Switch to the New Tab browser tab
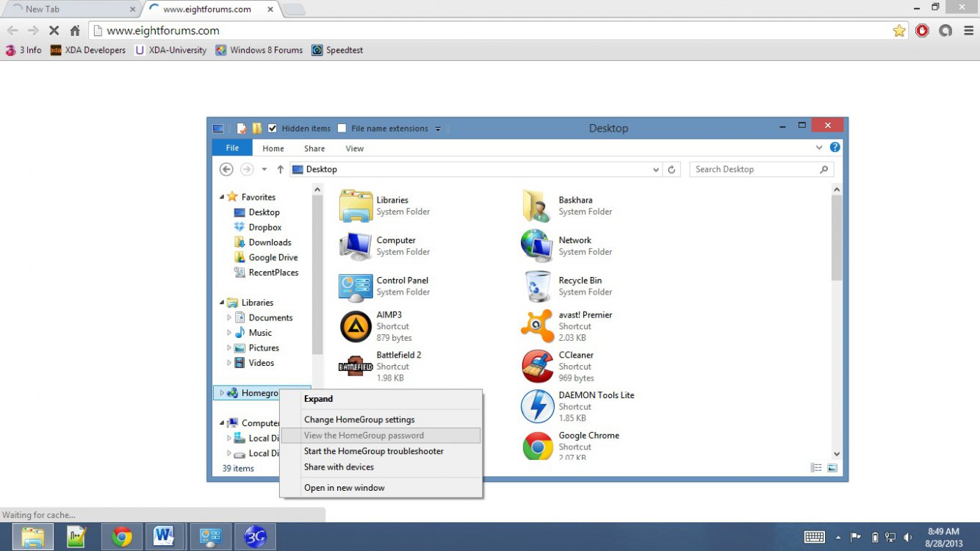 [71, 9]
